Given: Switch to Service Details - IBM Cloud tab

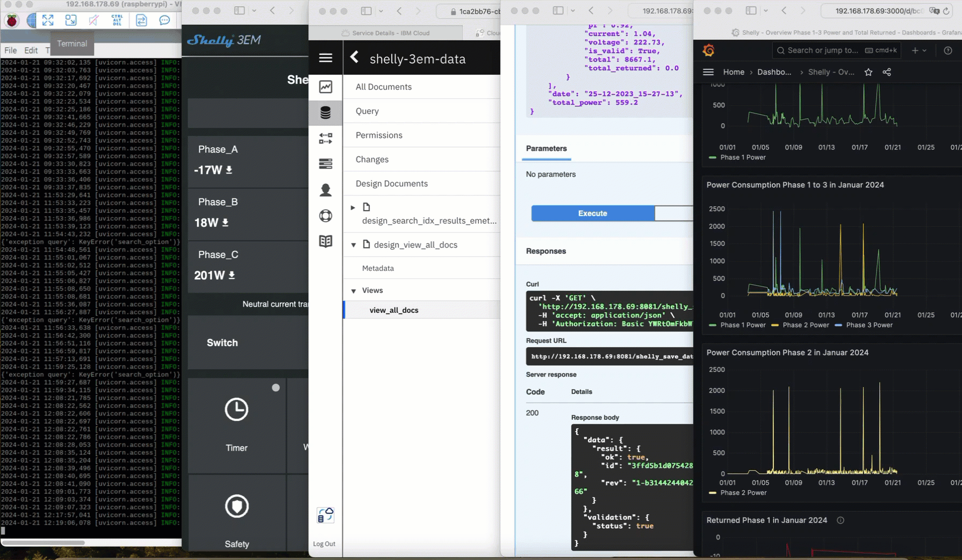Looking at the screenshot, I should tap(386, 33).
